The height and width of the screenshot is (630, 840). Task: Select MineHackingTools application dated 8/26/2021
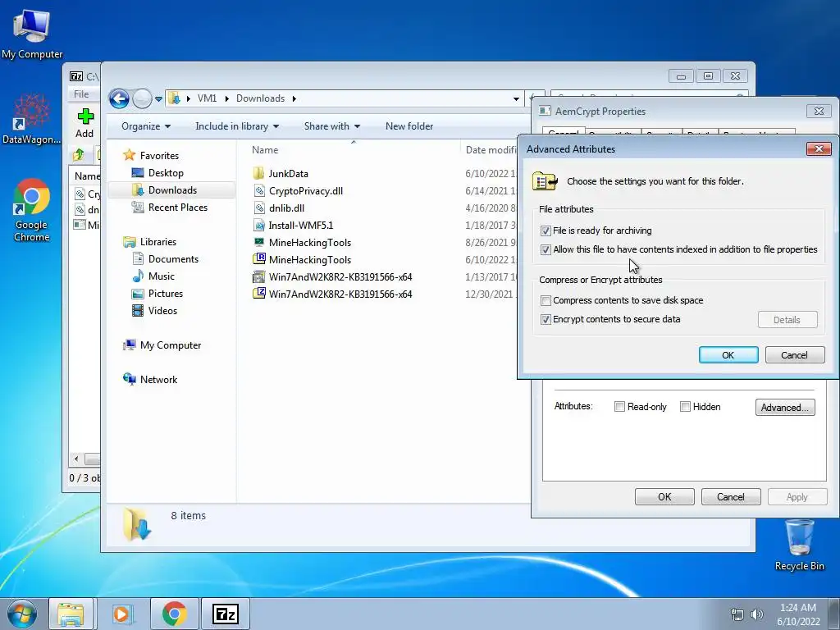click(309, 242)
